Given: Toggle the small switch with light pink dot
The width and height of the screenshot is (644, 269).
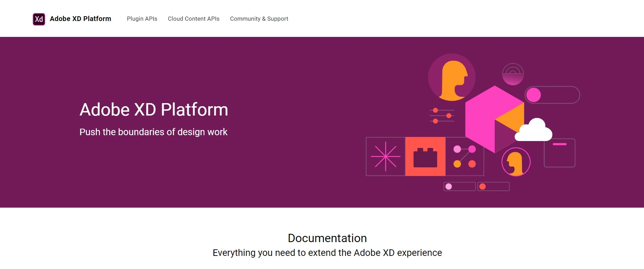Looking at the screenshot, I should pos(460,187).
